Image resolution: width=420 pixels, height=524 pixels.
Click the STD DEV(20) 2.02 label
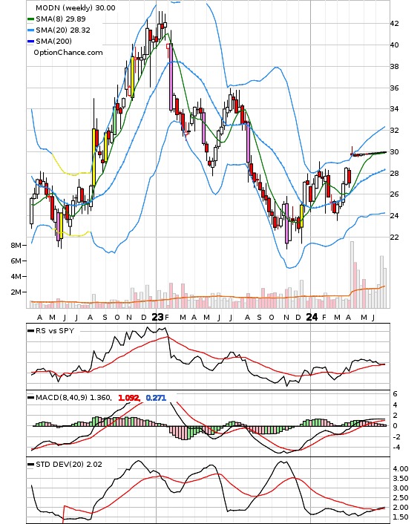click(x=68, y=465)
